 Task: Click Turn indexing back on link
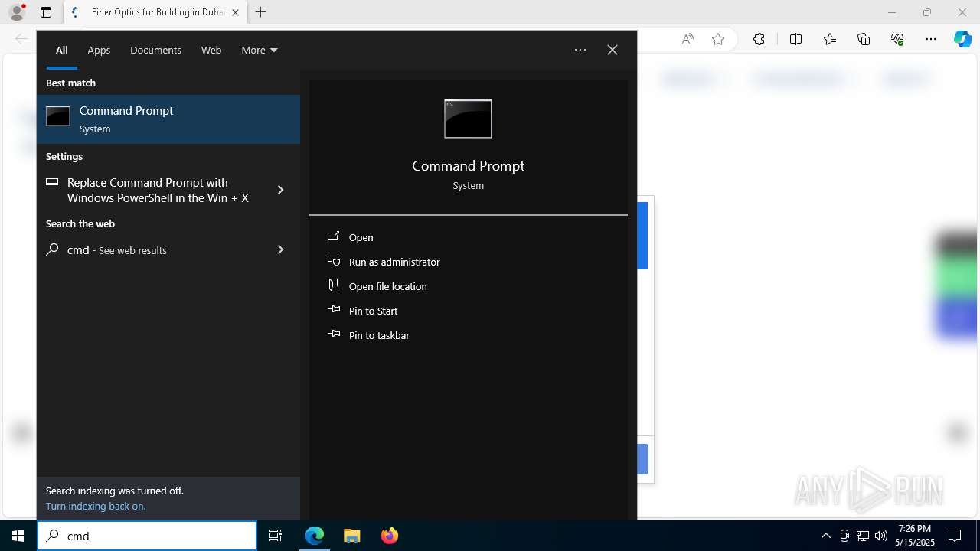pyautogui.click(x=96, y=506)
